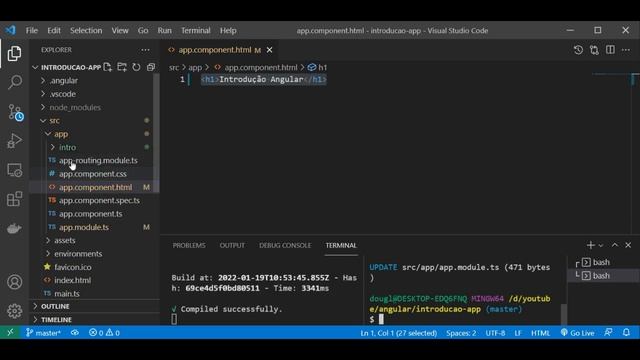Change language mode HTML
Viewport: 640px width, 360px height.
(540, 333)
